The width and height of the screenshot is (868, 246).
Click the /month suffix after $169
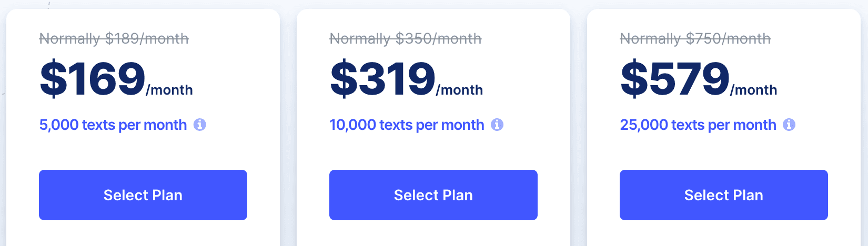click(x=169, y=90)
